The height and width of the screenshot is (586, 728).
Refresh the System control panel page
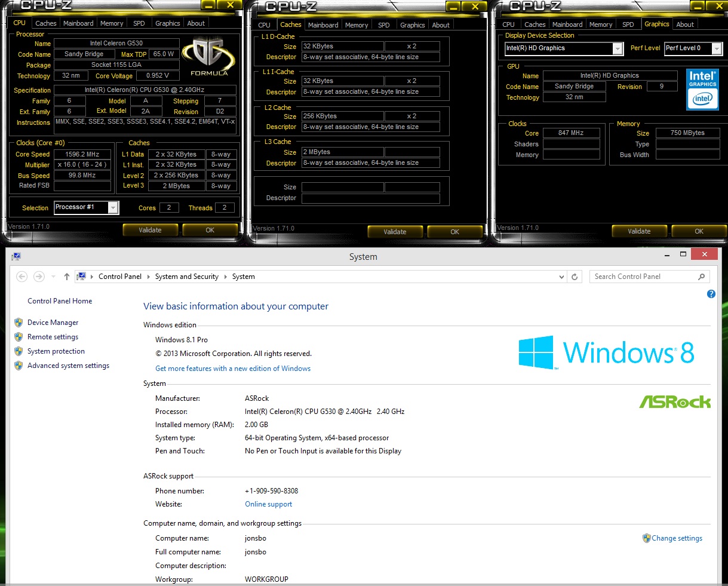pyautogui.click(x=575, y=277)
